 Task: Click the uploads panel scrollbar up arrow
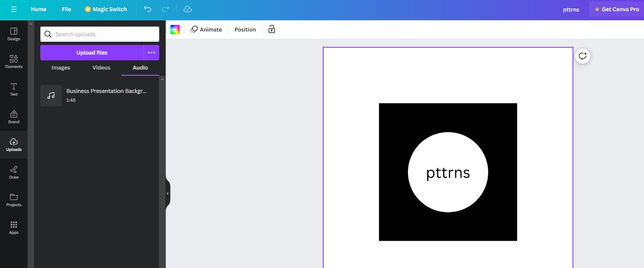[x=162, y=79]
